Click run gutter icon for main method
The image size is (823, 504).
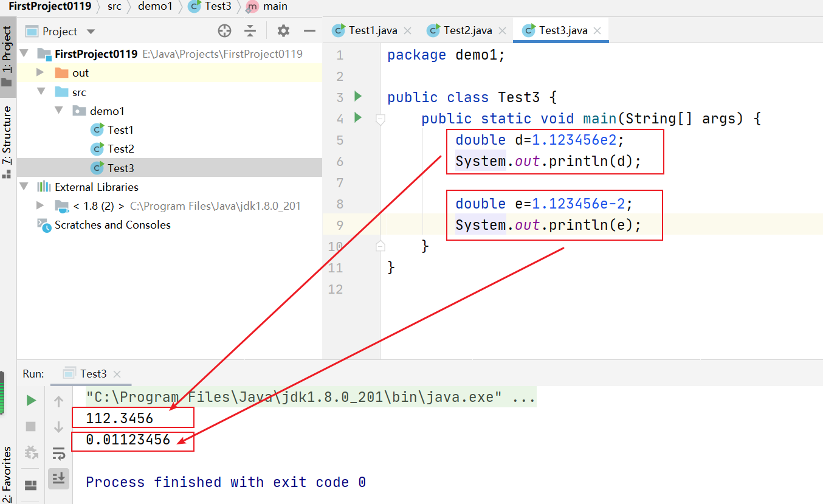tap(358, 117)
